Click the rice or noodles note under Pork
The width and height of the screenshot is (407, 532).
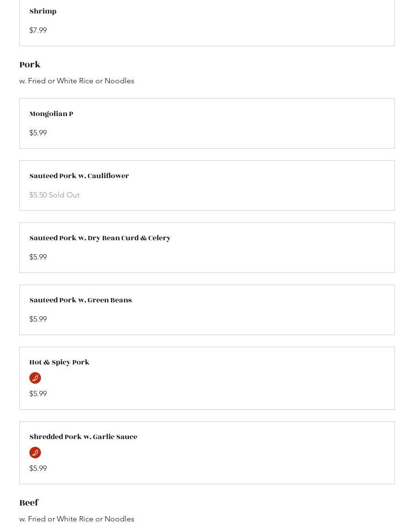tap(77, 81)
